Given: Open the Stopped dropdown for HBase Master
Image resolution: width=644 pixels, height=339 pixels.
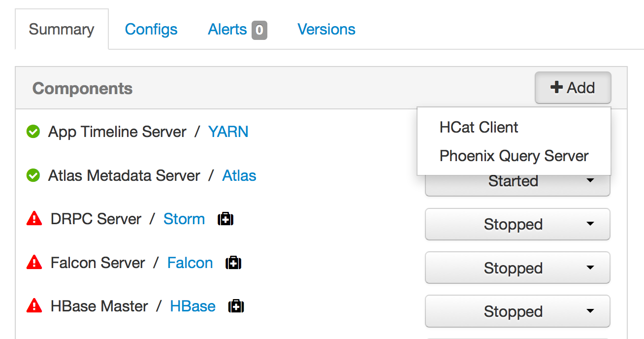Looking at the screenshot, I should 517,311.
